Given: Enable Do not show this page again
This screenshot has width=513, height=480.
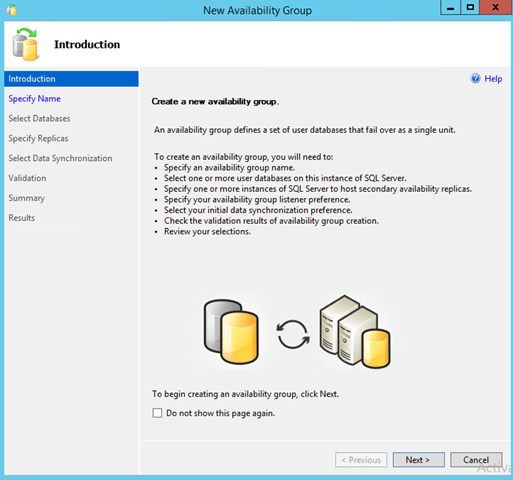Looking at the screenshot, I should (x=157, y=413).
